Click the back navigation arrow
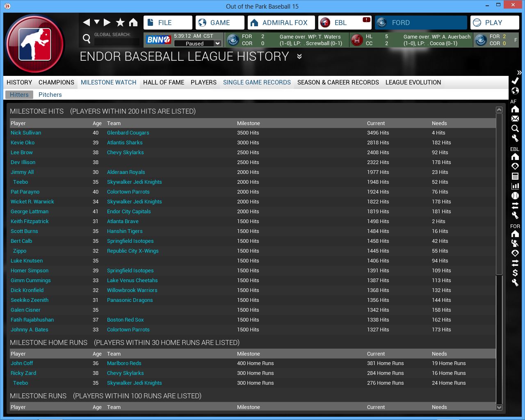This screenshot has width=525, height=420. tap(86, 23)
